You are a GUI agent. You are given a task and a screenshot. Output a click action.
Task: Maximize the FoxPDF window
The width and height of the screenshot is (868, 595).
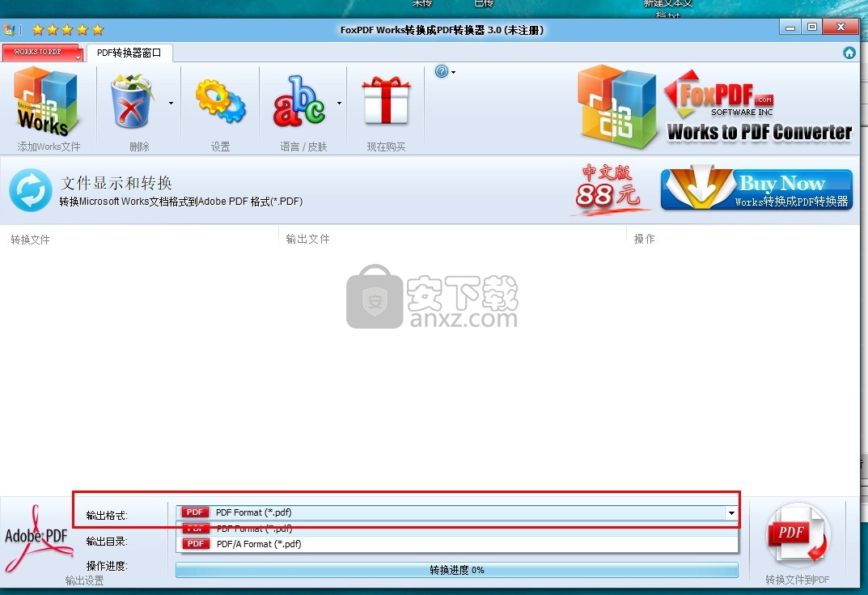(x=812, y=28)
